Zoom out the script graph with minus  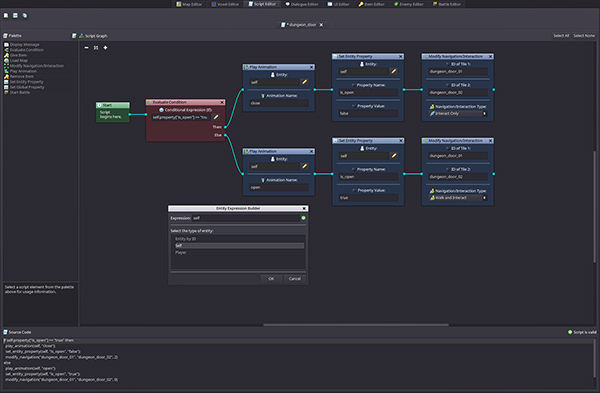[x=86, y=48]
